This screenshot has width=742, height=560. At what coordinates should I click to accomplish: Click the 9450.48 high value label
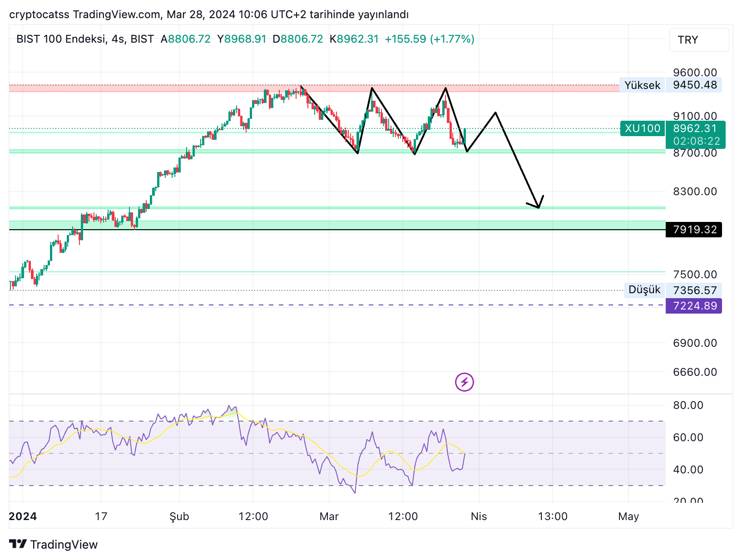(694, 85)
